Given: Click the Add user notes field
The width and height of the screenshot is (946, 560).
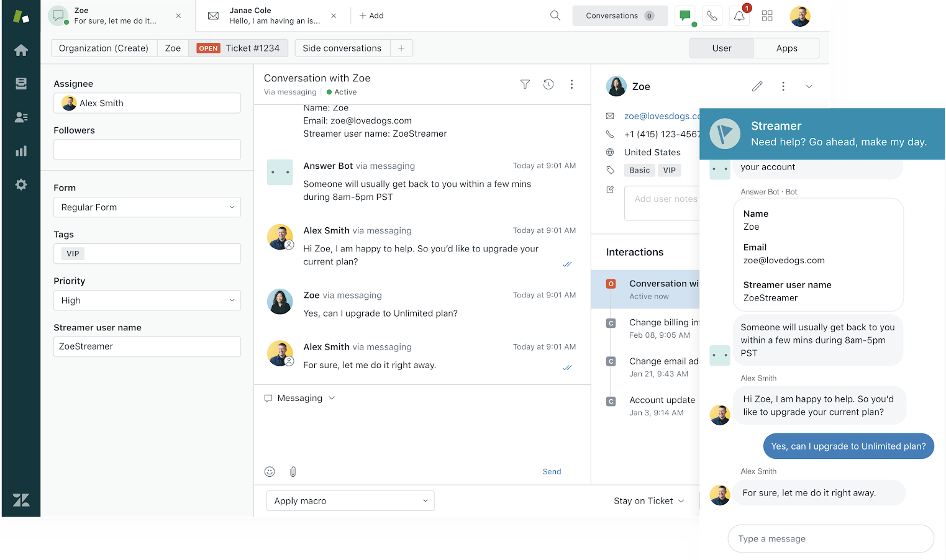Looking at the screenshot, I should [662, 203].
